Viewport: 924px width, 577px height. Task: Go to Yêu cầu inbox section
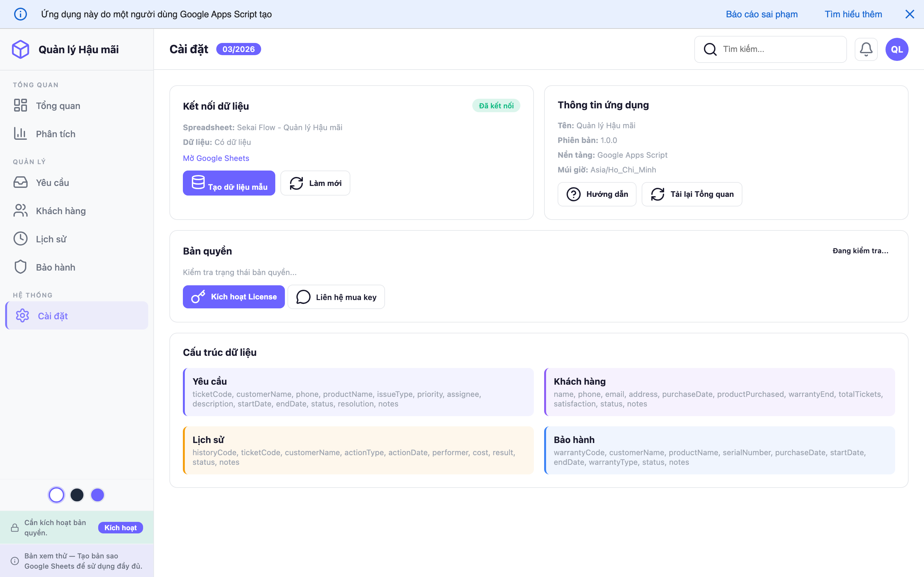click(52, 183)
